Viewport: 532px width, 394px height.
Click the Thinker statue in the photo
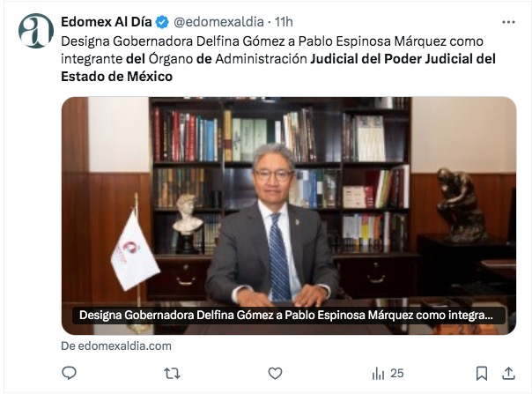pos(461,205)
